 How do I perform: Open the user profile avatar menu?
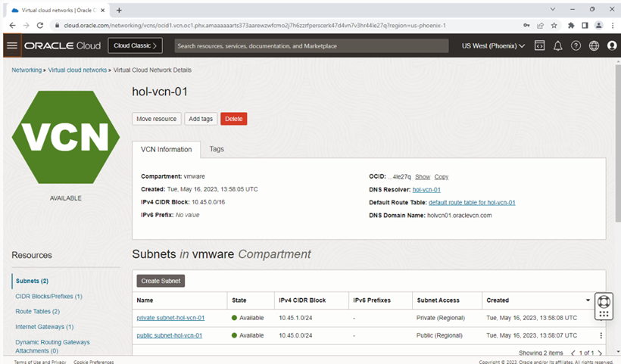coord(612,46)
